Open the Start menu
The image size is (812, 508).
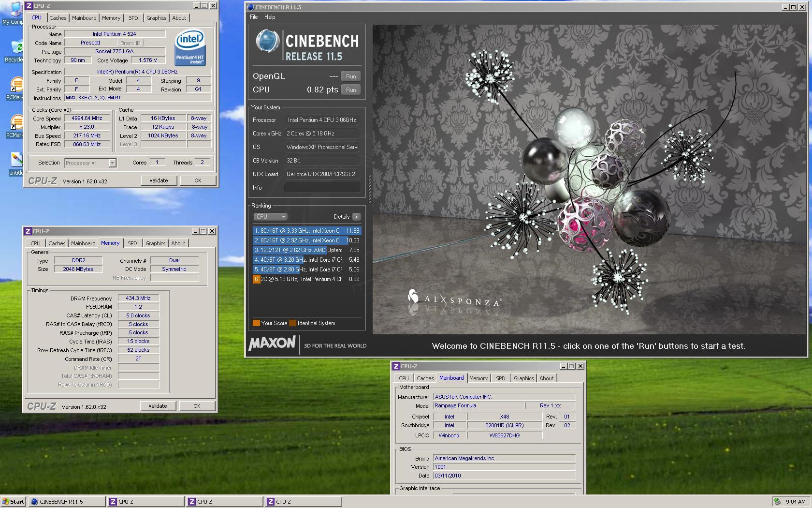click(x=13, y=502)
